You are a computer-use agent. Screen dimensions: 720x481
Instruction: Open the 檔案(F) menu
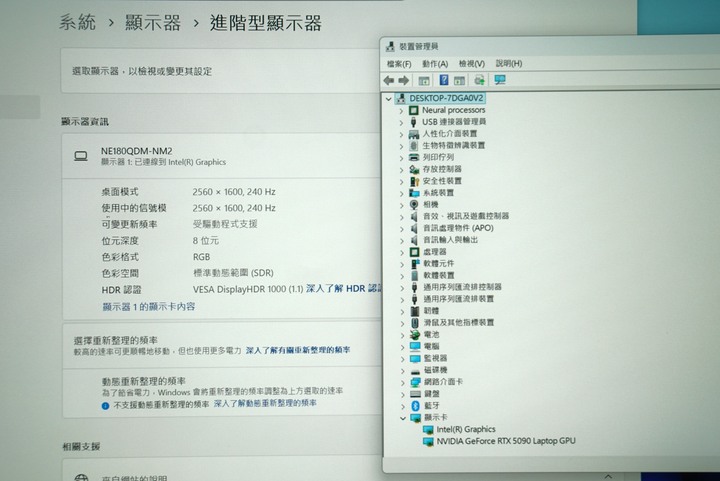point(400,63)
